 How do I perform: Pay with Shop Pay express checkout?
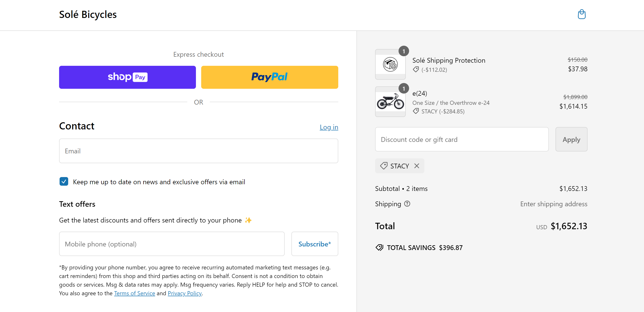[127, 77]
